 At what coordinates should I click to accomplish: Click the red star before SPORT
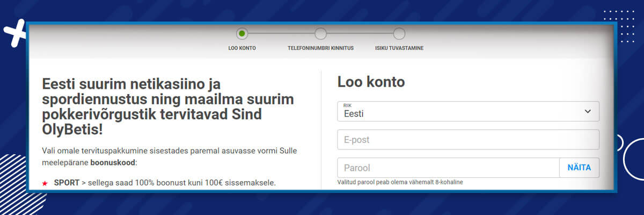tap(45, 184)
